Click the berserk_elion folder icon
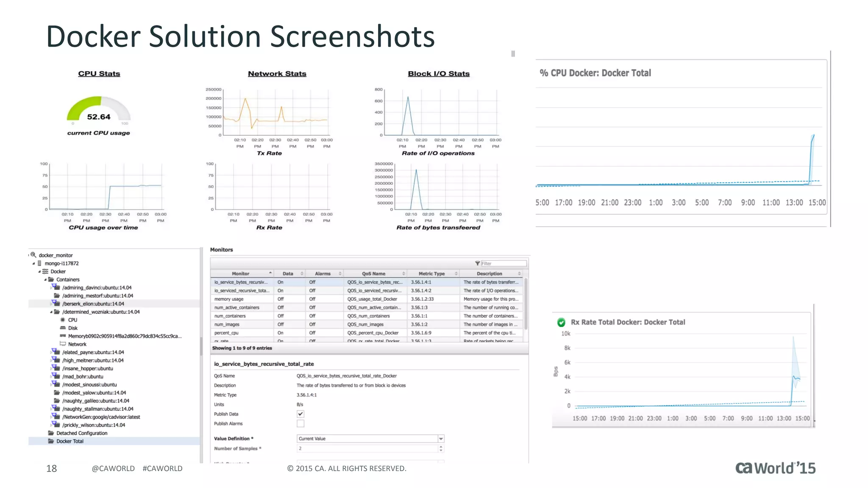The width and height of the screenshot is (868, 488). click(56, 303)
